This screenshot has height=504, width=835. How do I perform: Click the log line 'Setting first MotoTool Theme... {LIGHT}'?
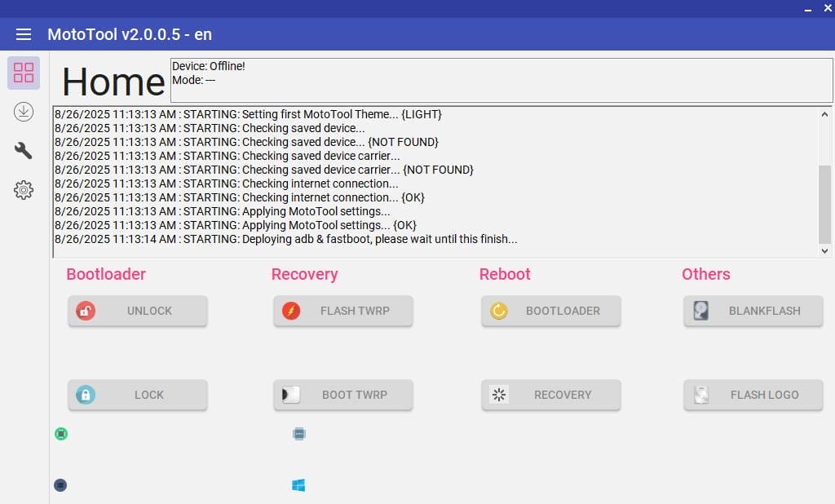[248, 114]
